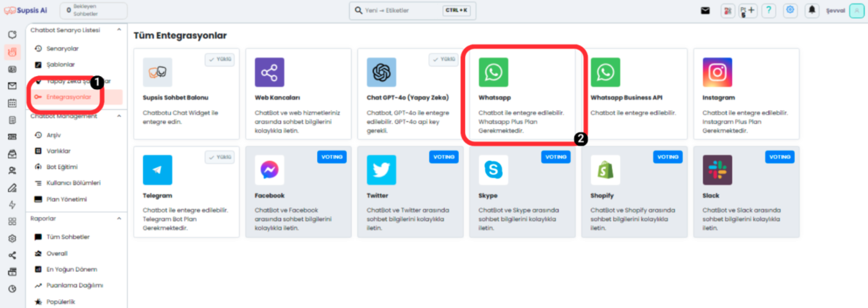The width and height of the screenshot is (868, 308).
Task: Click the Yüklü badge on Supsis Sohbet Balonu
Action: point(220,60)
